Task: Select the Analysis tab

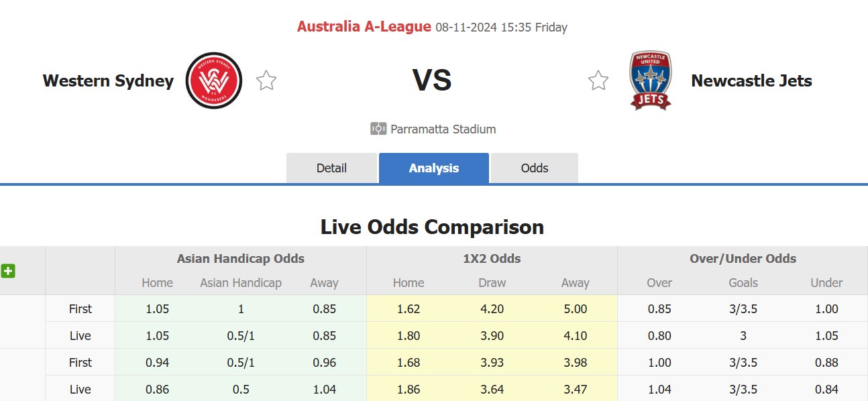Action: click(x=433, y=168)
